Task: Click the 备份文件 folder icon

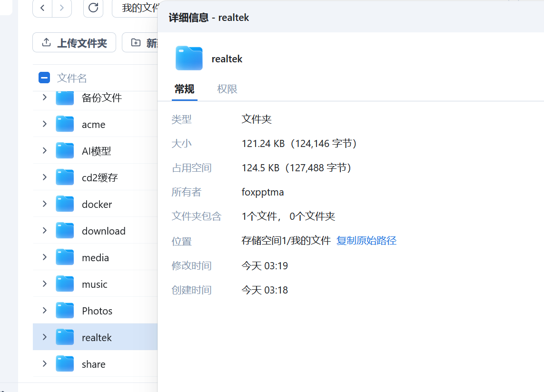Action: (x=65, y=98)
